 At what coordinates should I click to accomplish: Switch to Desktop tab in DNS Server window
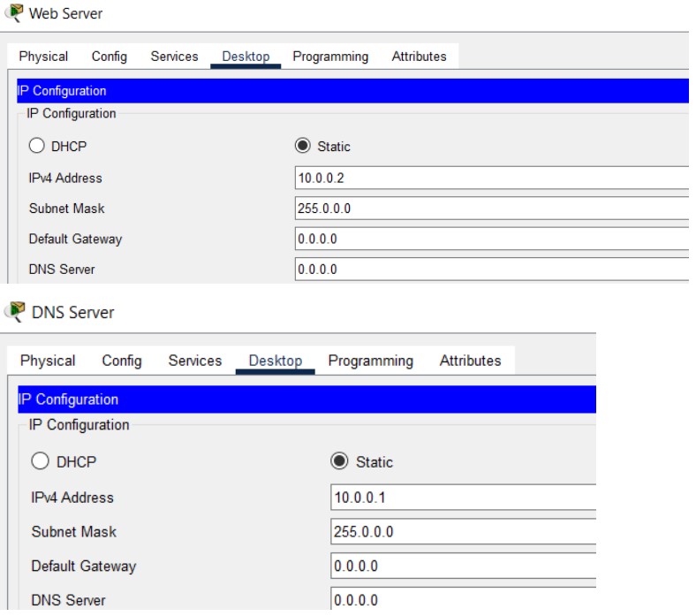coord(276,361)
